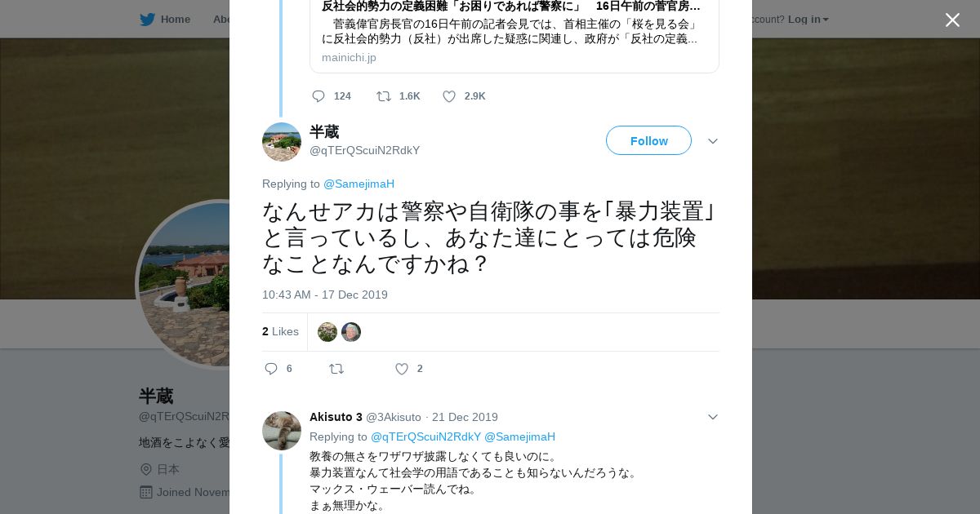Open the @SamejimaH link under Replying to

359,184
